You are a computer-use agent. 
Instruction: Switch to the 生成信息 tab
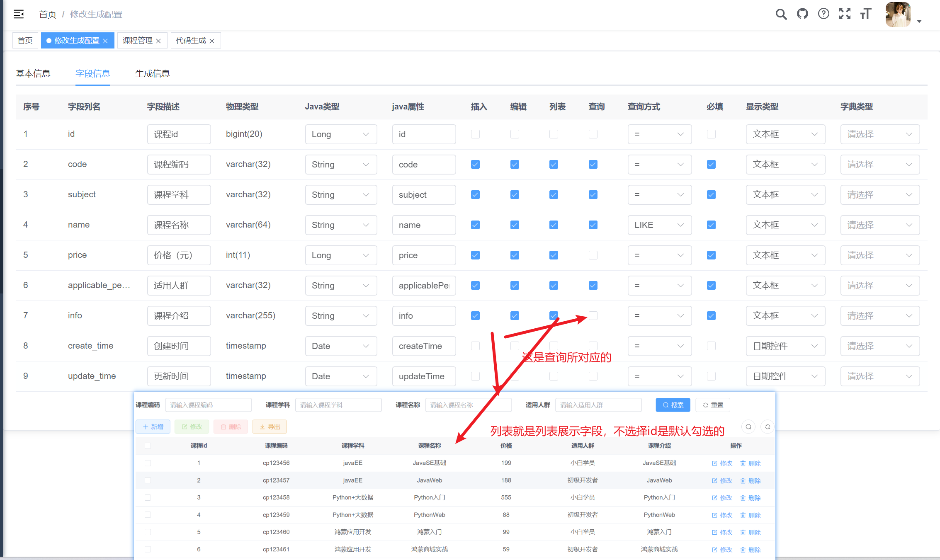pos(152,74)
